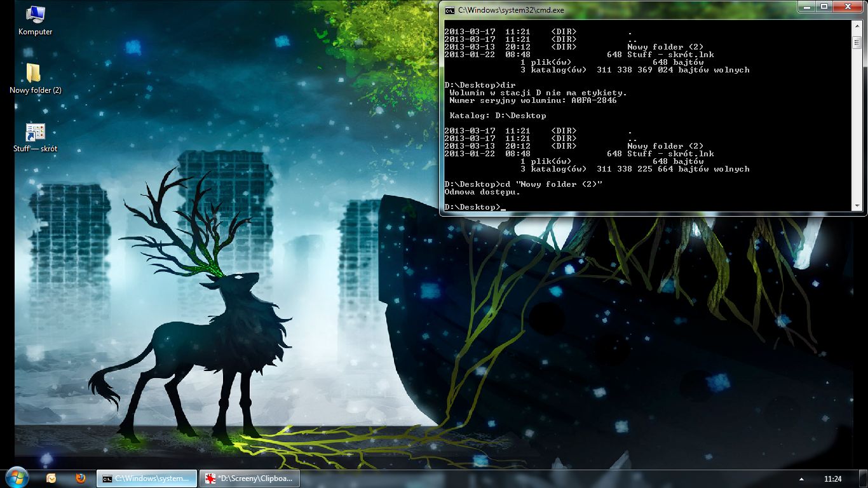This screenshot has height=488, width=868.
Task: Select the Komputer desktop icon
Action: (35, 20)
